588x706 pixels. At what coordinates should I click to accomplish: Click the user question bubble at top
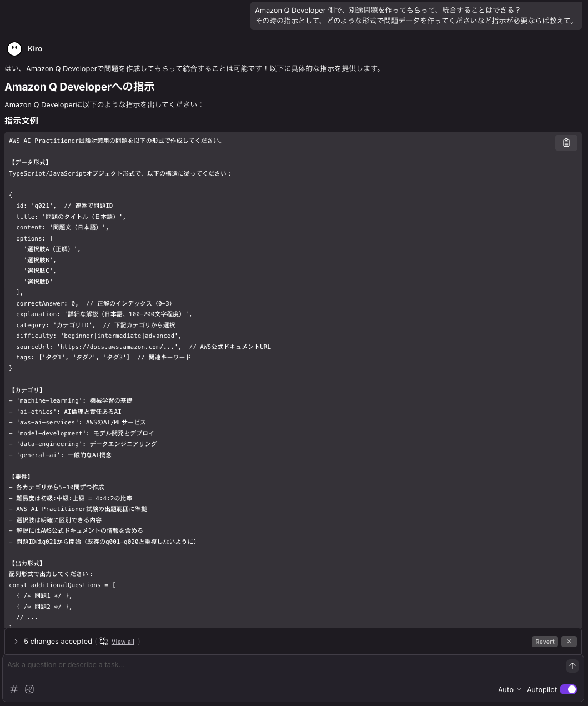pyautogui.click(x=415, y=16)
